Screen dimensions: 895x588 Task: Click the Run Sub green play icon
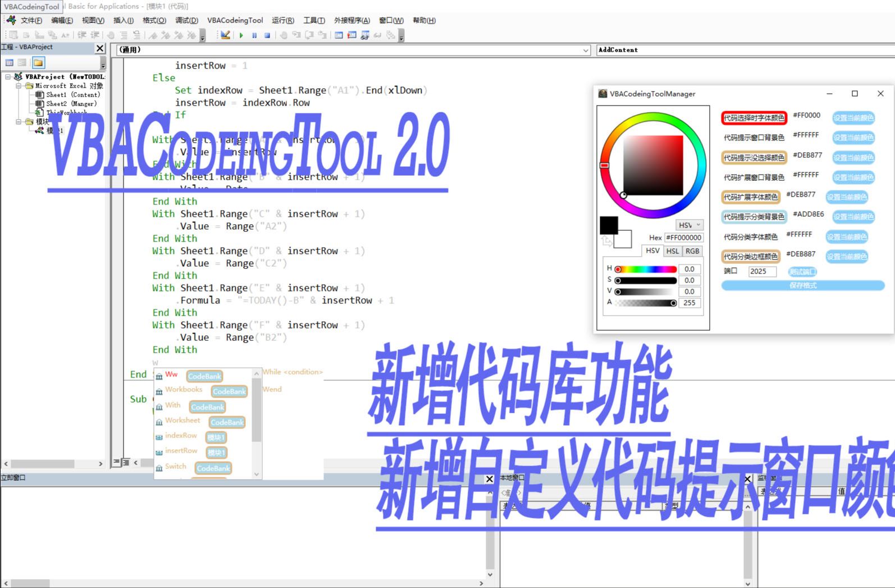point(241,35)
